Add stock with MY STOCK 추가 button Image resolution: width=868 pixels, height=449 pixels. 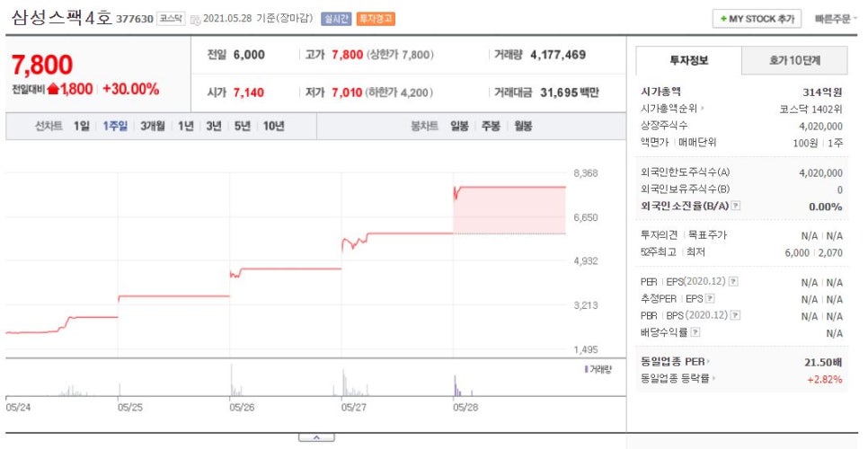click(x=757, y=19)
